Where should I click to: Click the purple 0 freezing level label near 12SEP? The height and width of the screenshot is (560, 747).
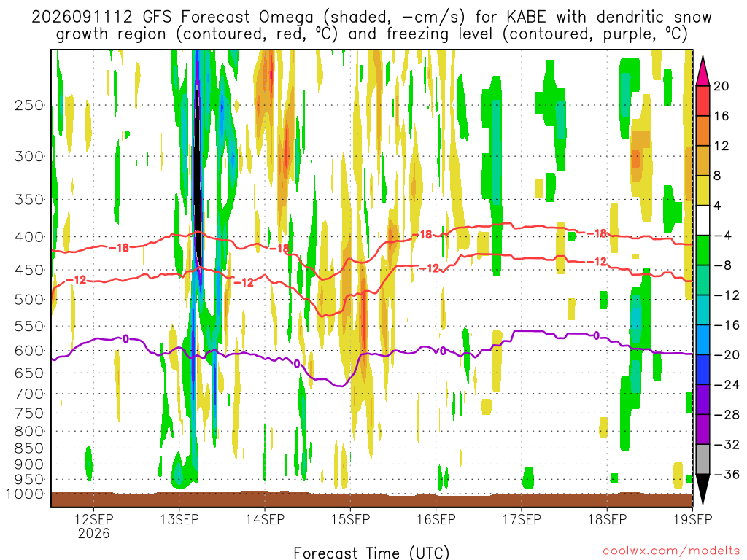tap(125, 339)
